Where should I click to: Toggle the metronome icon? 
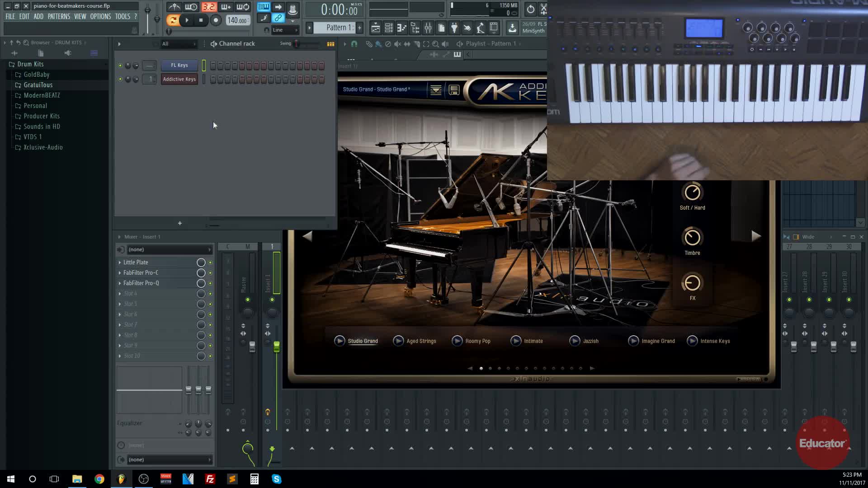click(x=175, y=7)
